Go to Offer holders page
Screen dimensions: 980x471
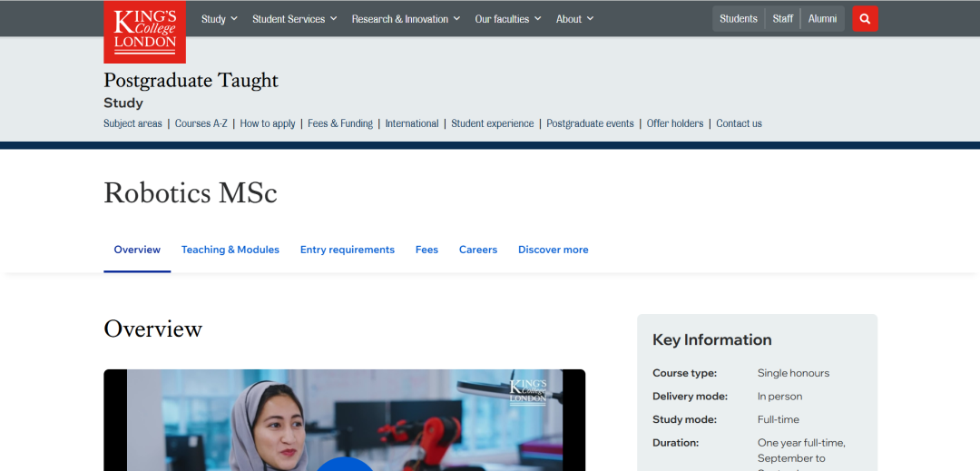tap(675, 123)
